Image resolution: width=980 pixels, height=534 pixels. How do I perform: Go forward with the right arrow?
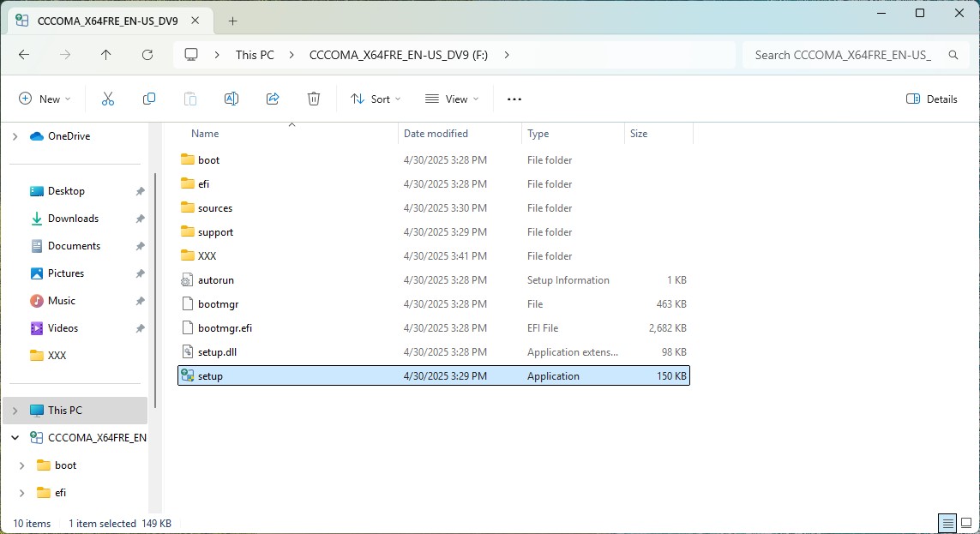(x=65, y=55)
